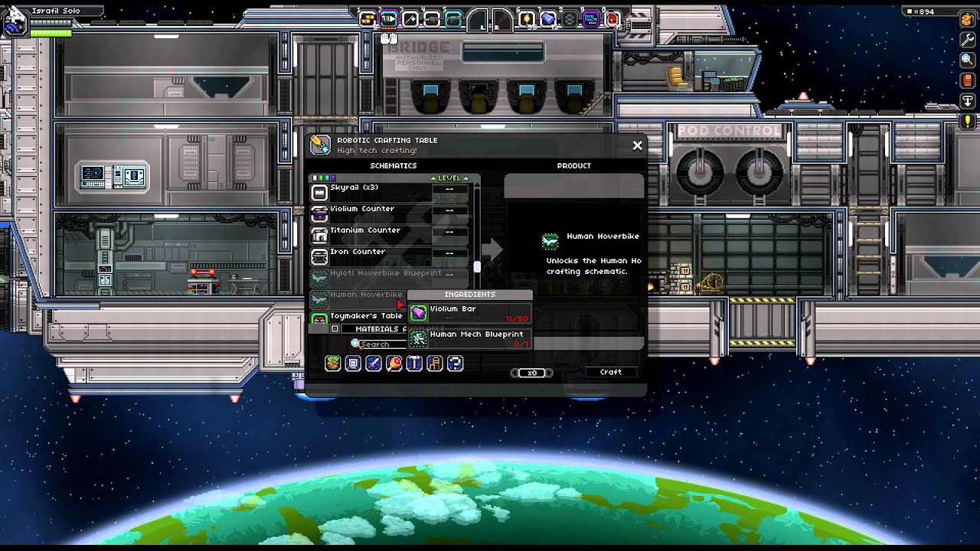Image resolution: width=980 pixels, height=551 pixels.
Task: Select hotbar slot 2 wiring tool
Action: (389, 19)
